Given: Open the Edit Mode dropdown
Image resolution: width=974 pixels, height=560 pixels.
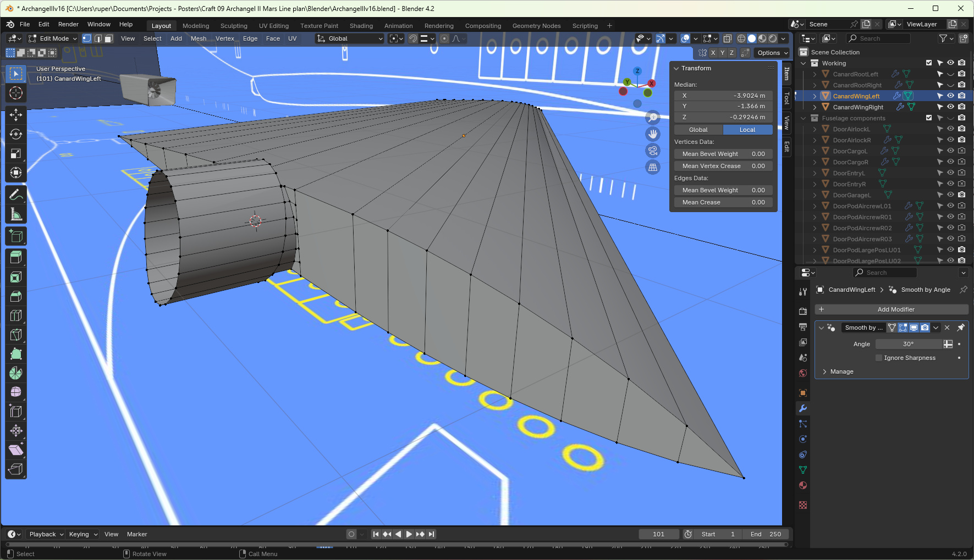Looking at the screenshot, I should click(53, 38).
